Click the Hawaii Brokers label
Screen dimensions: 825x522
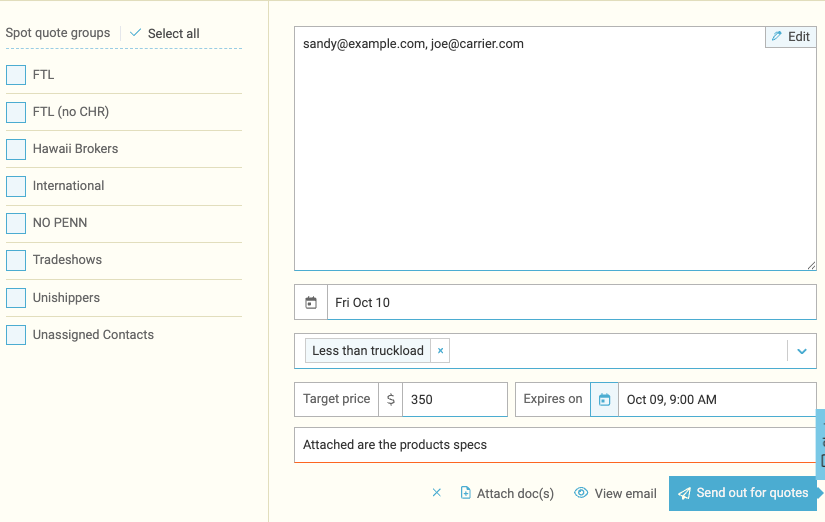[x=75, y=149]
